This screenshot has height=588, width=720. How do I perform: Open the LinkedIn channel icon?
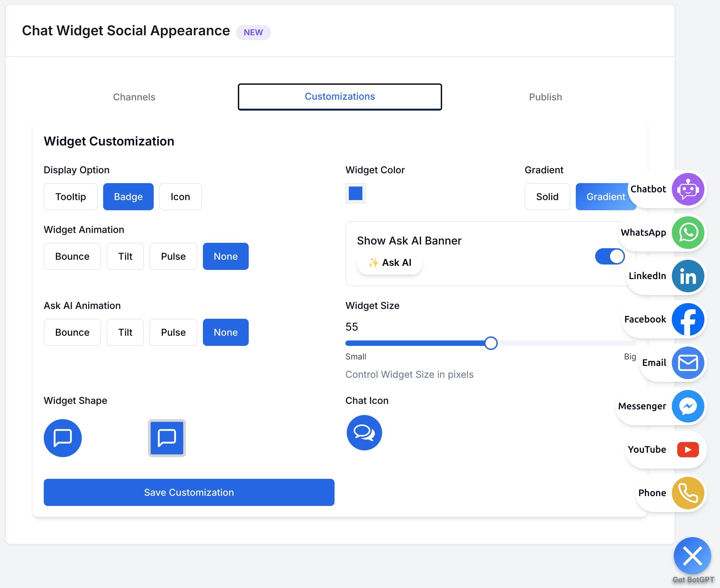click(688, 276)
